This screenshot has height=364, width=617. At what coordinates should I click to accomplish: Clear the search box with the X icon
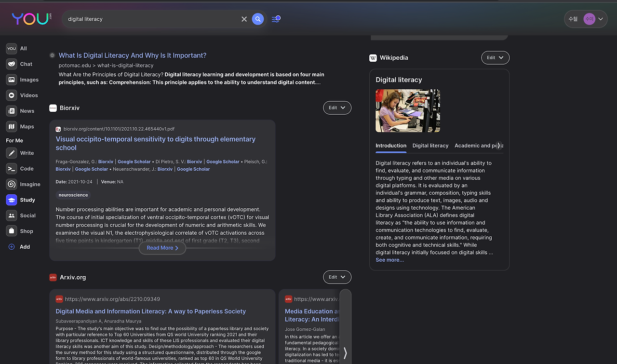pos(244,19)
